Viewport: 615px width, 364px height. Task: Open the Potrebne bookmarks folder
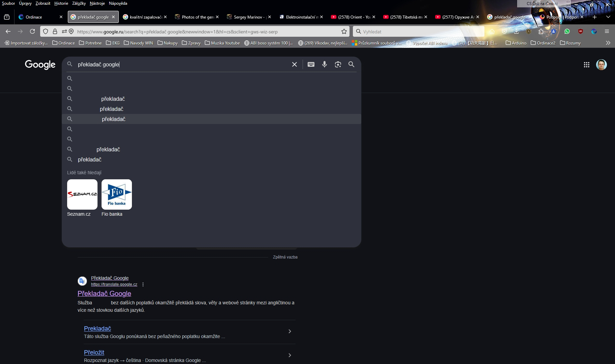(90, 43)
